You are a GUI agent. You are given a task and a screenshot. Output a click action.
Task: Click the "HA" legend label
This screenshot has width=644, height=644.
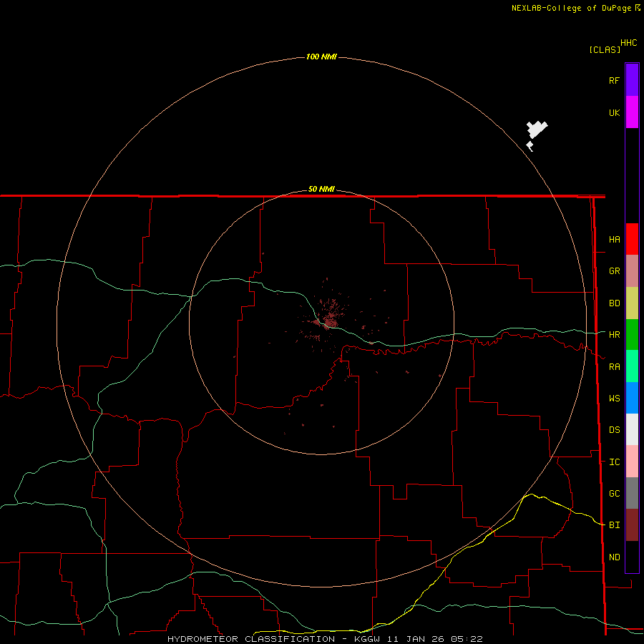coord(615,239)
